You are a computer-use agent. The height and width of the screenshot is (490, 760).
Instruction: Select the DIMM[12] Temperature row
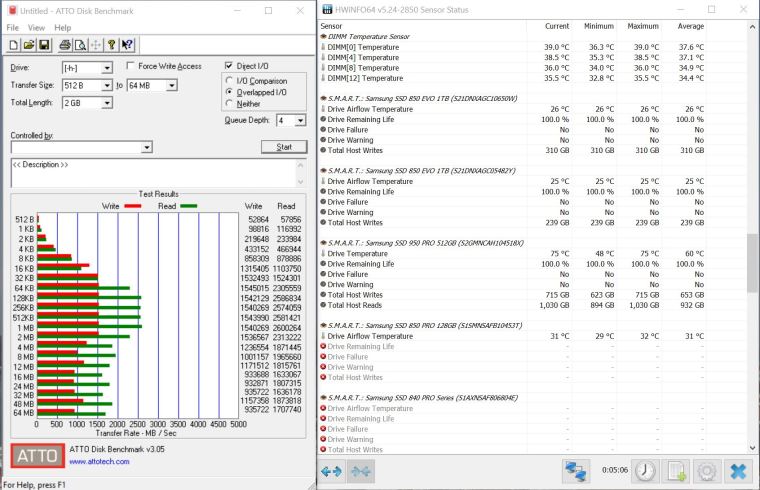point(512,78)
